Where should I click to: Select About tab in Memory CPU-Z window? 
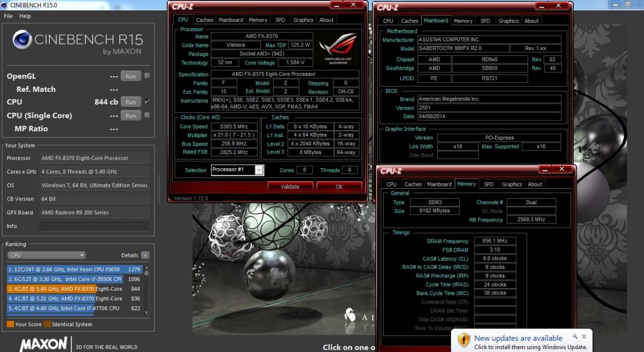coord(535,184)
